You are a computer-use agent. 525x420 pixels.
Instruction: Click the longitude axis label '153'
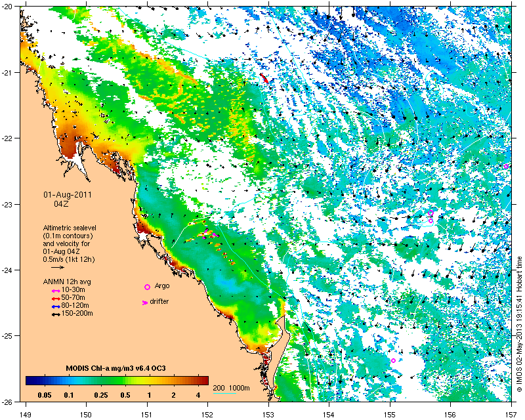[x=268, y=415]
